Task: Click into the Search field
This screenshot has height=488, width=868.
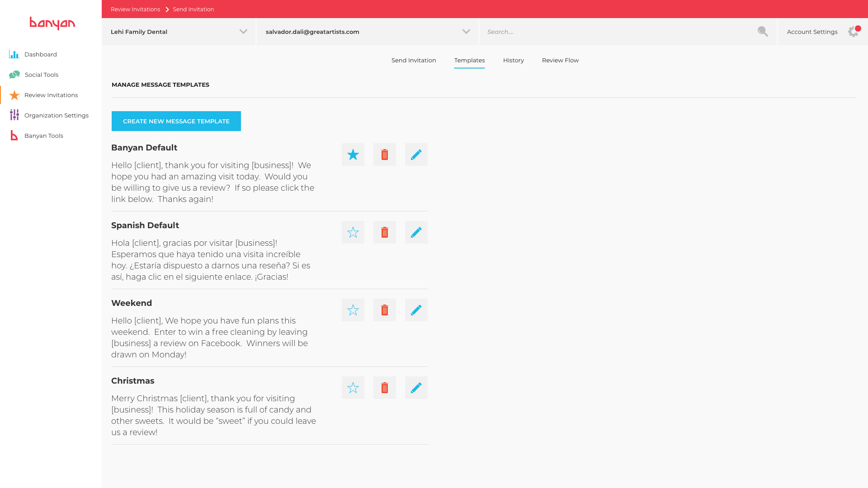Action: pyautogui.click(x=615, y=32)
